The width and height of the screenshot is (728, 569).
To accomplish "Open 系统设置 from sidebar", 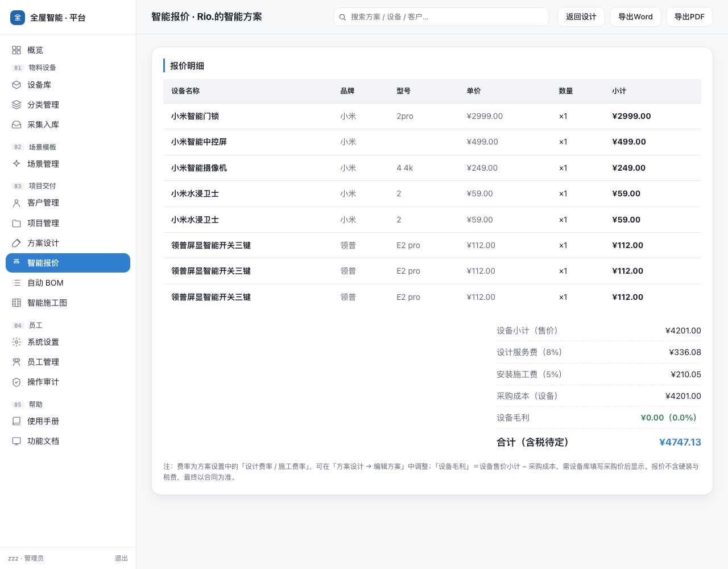I will [x=68, y=342].
